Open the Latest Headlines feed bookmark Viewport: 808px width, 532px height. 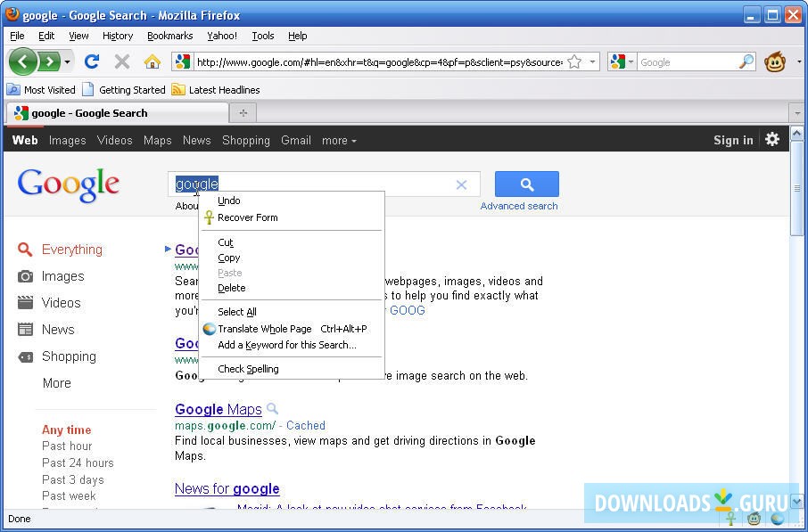pos(216,90)
